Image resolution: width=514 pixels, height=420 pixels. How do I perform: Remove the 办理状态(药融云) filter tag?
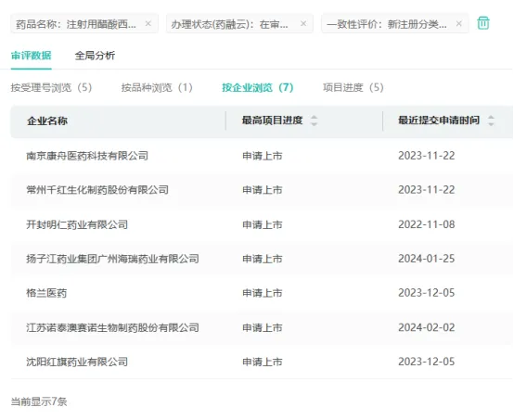pos(303,23)
